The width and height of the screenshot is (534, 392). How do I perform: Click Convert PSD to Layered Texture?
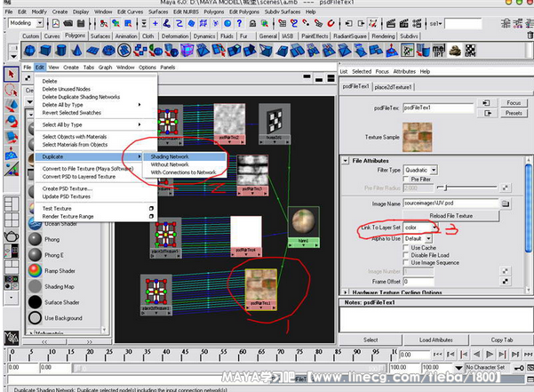point(79,176)
